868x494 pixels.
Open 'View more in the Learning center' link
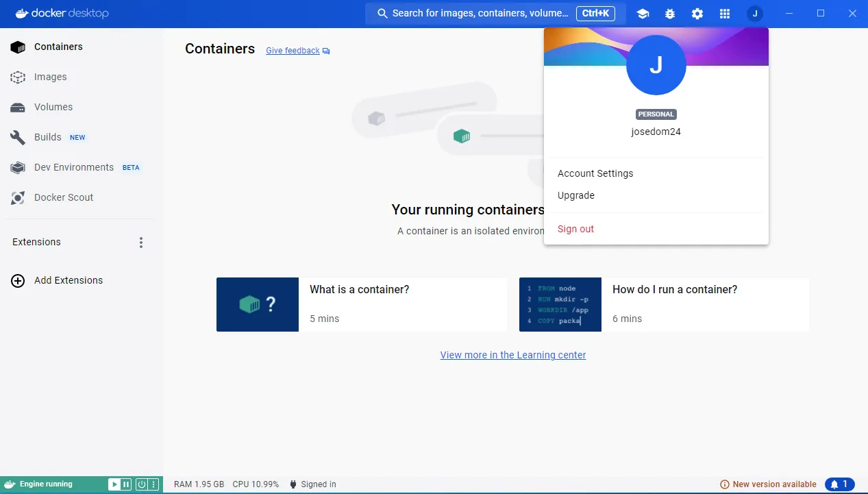[x=512, y=355]
